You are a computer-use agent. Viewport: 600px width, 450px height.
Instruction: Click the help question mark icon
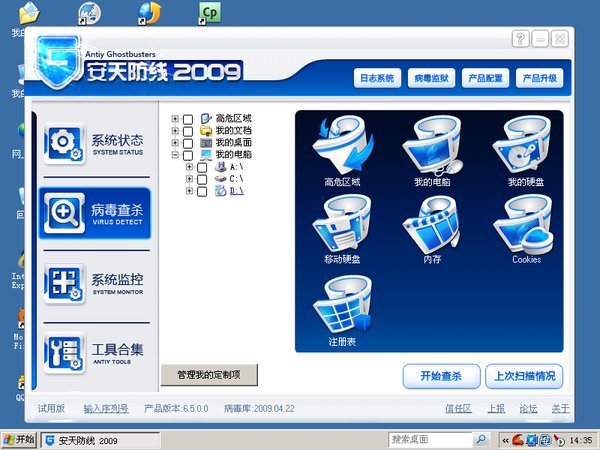click(x=520, y=39)
